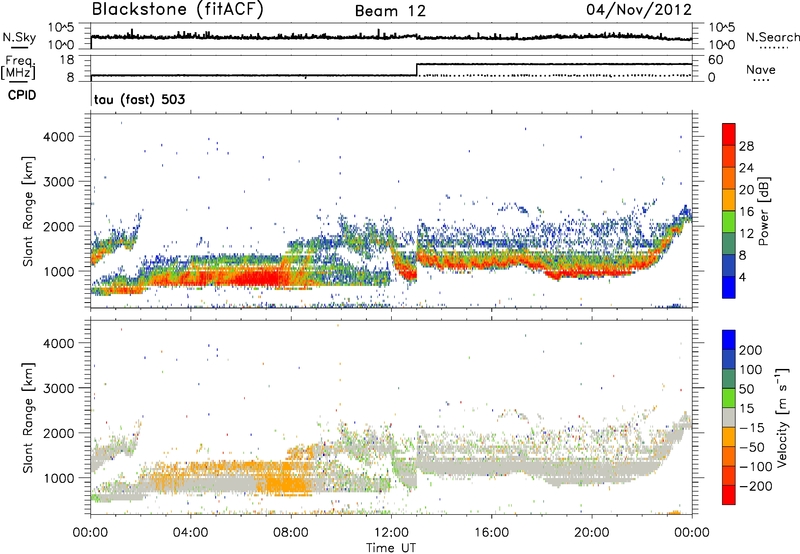Click power scale value '16'
The height and width of the screenshot is (554, 800).
coord(746,212)
